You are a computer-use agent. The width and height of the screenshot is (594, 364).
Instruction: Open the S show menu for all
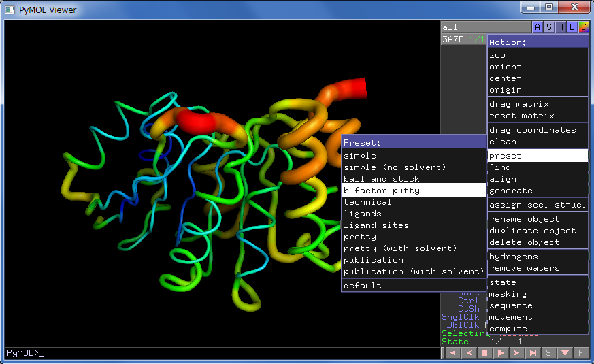tap(549, 27)
